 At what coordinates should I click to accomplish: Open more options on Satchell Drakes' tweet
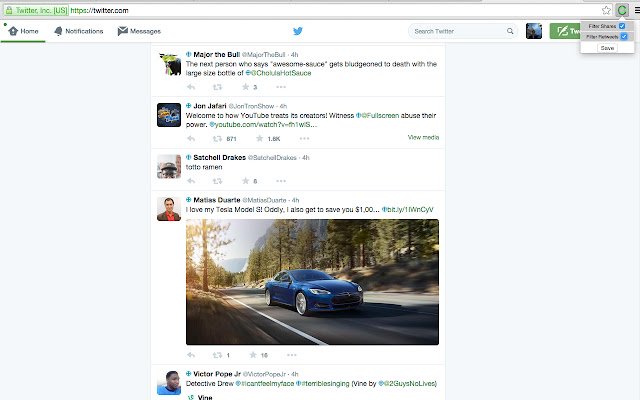(x=281, y=181)
